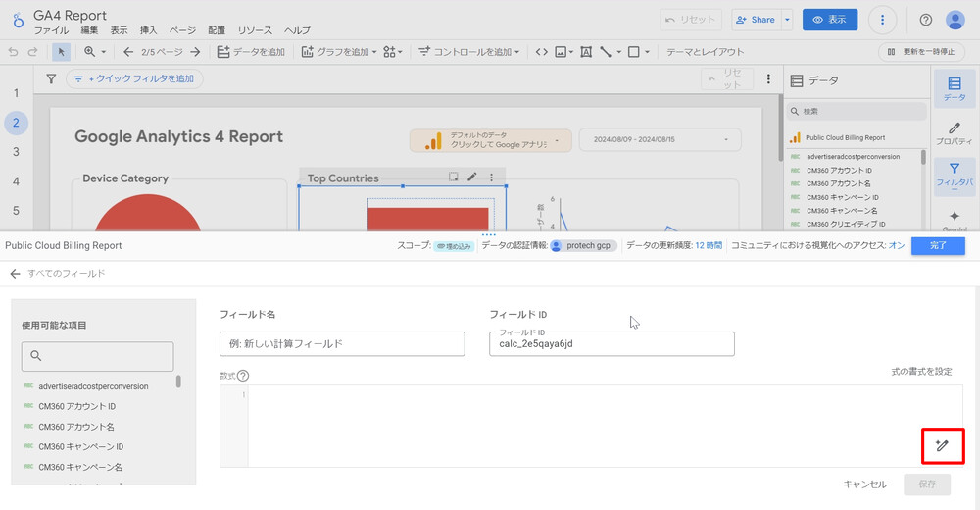This screenshot has height=510, width=980.
Task: Open the Help icon in the header
Action: (925, 20)
